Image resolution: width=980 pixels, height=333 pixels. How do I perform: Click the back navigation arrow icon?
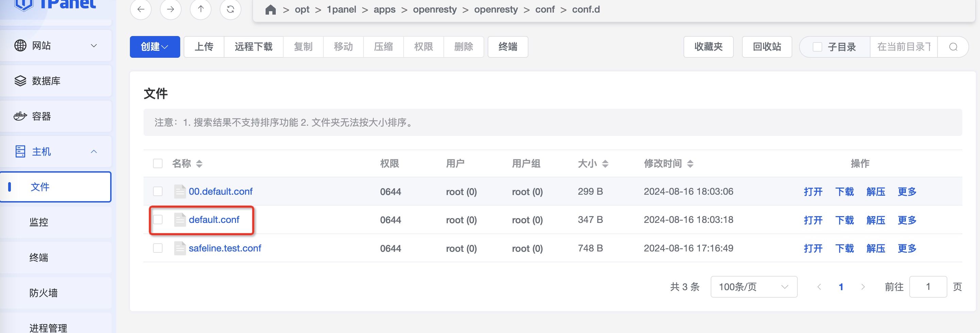pyautogui.click(x=141, y=9)
